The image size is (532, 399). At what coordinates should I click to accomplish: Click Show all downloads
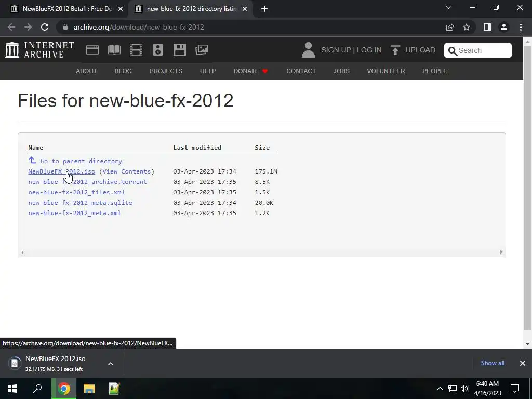pyautogui.click(x=493, y=363)
